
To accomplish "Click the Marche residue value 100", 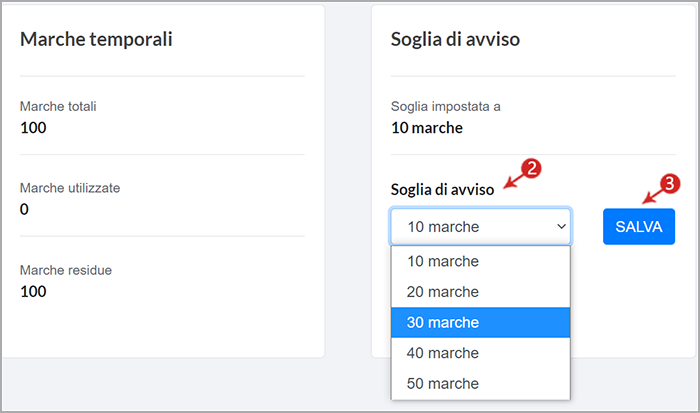I will 33,292.
